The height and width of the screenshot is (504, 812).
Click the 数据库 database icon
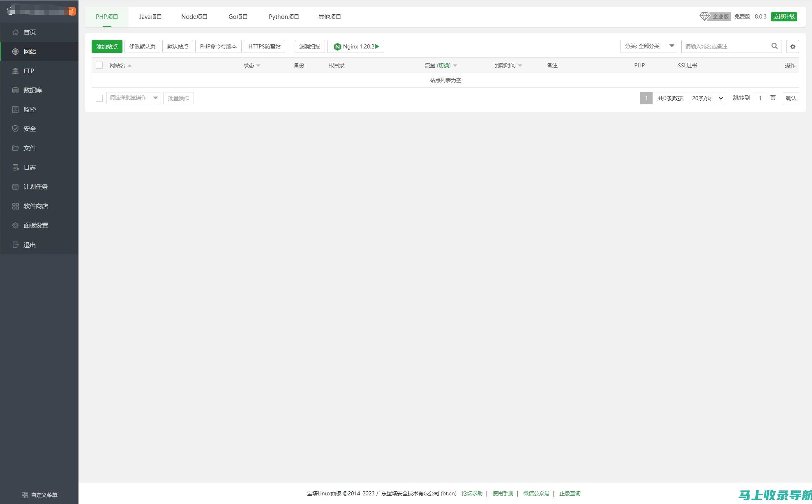click(x=15, y=90)
